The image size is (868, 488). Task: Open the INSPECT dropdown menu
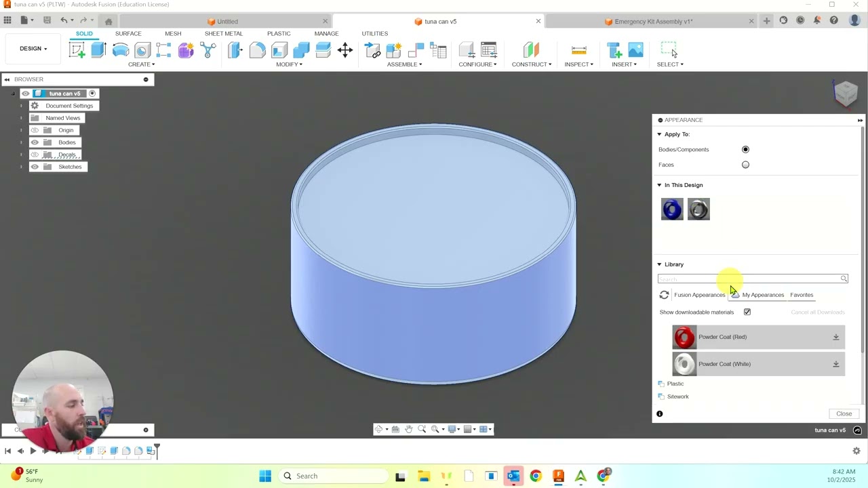pyautogui.click(x=579, y=64)
